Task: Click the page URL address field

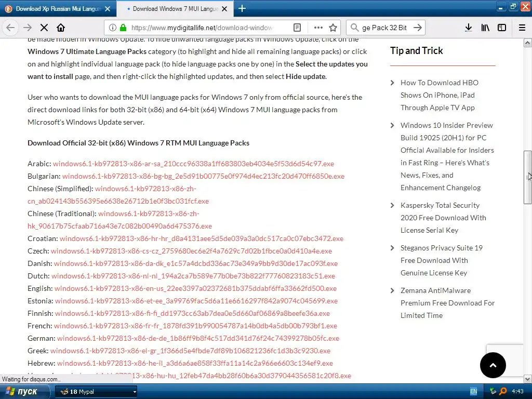Action: pyautogui.click(x=202, y=28)
